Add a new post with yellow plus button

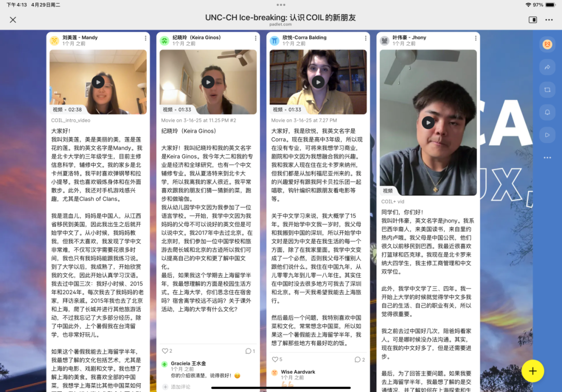tap(533, 371)
